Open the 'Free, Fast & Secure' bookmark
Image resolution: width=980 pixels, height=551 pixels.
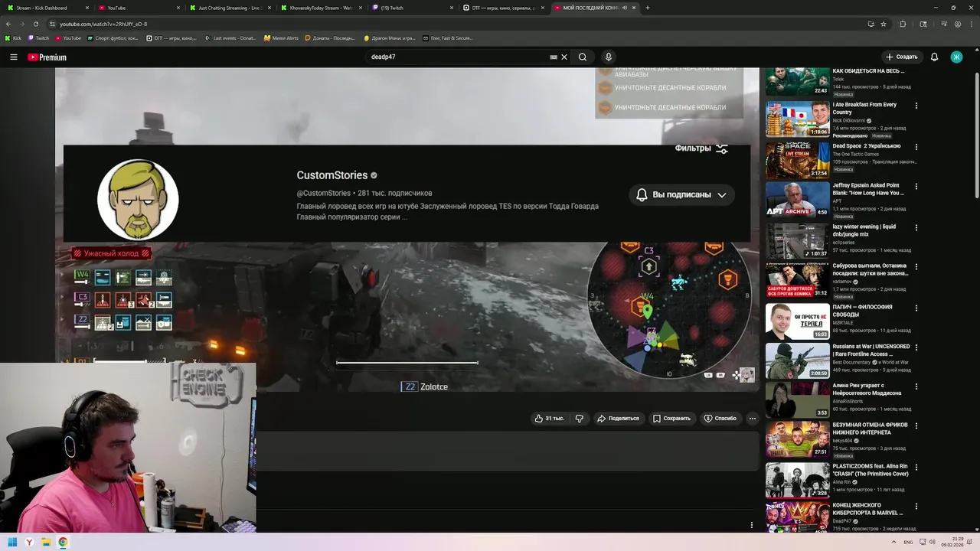(448, 37)
